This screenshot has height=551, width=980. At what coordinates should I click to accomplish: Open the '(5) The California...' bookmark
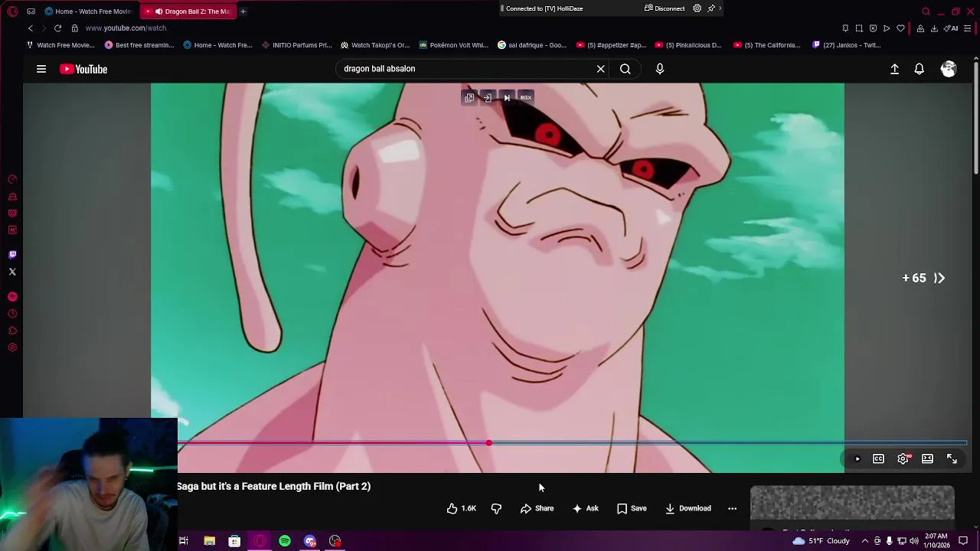(x=767, y=45)
